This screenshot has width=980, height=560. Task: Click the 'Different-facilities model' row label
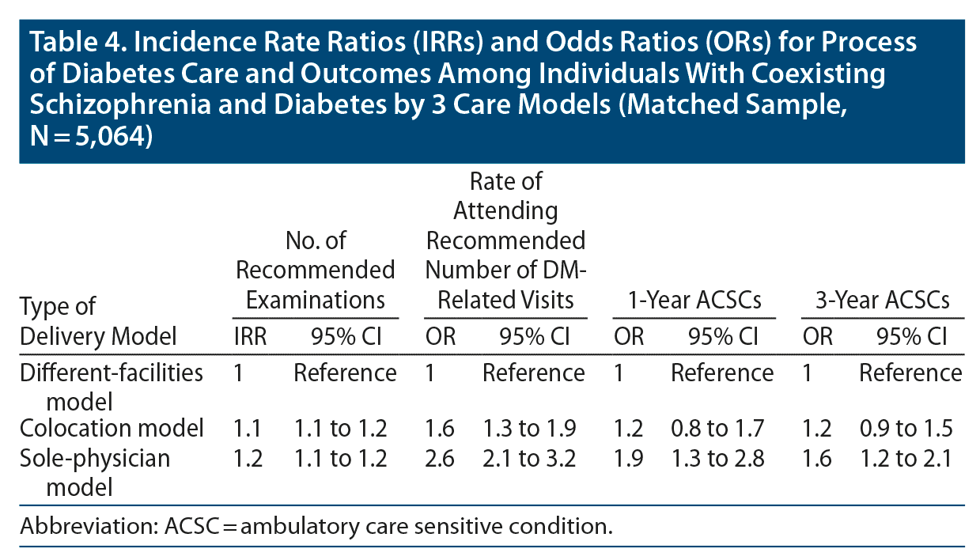coord(110,386)
